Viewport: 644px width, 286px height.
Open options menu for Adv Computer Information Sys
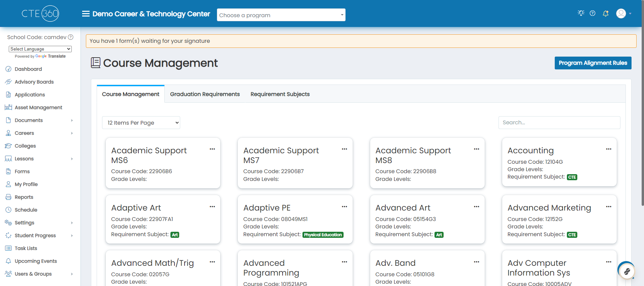(x=609, y=262)
